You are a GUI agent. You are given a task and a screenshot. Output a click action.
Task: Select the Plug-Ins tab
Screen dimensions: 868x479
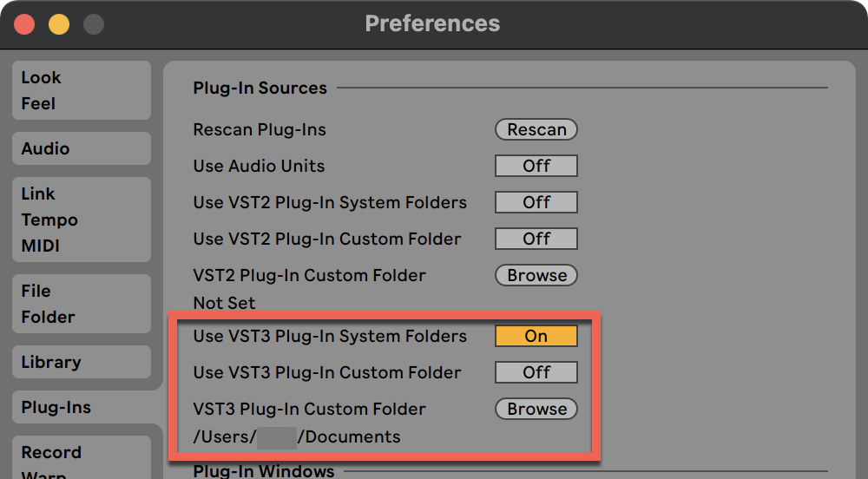(82, 407)
